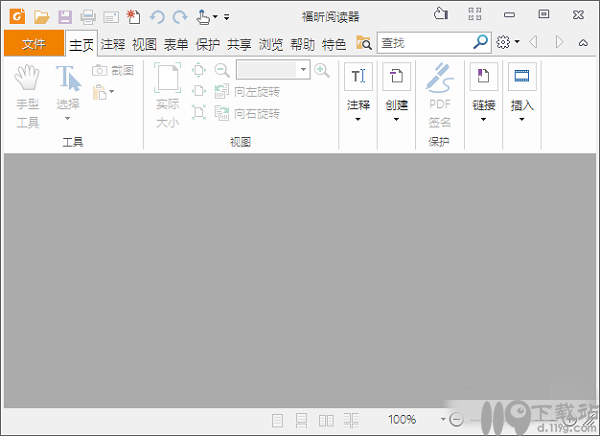Switch to the 共享 tab
This screenshot has width=600, height=436.
tap(239, 44)
